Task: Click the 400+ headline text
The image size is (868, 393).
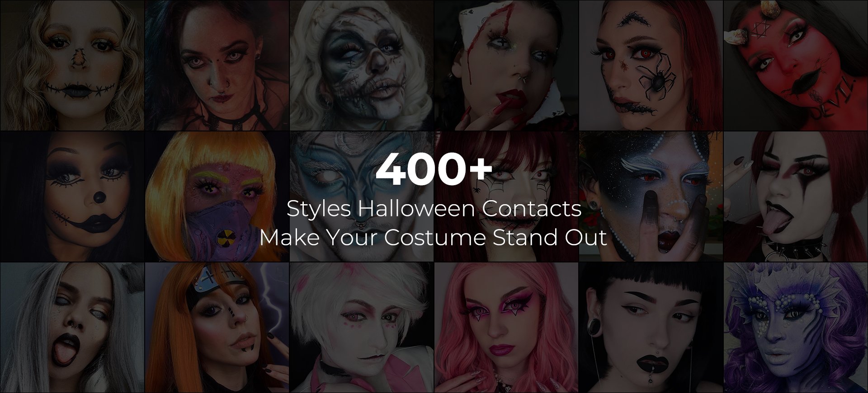Action: point(434,169)
